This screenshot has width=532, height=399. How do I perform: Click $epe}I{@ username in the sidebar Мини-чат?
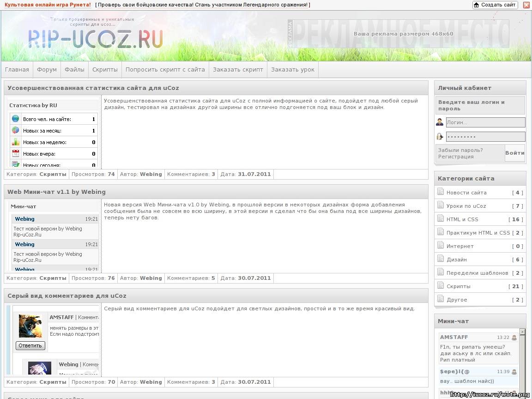pos(454,371)
